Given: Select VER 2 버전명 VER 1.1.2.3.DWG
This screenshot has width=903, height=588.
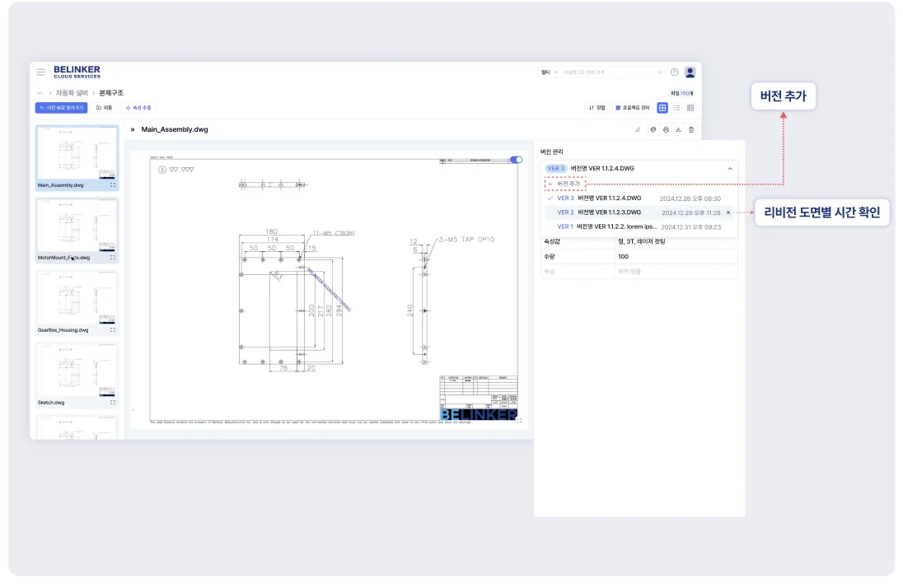Looking at the screenshot, I should point(609,212).
